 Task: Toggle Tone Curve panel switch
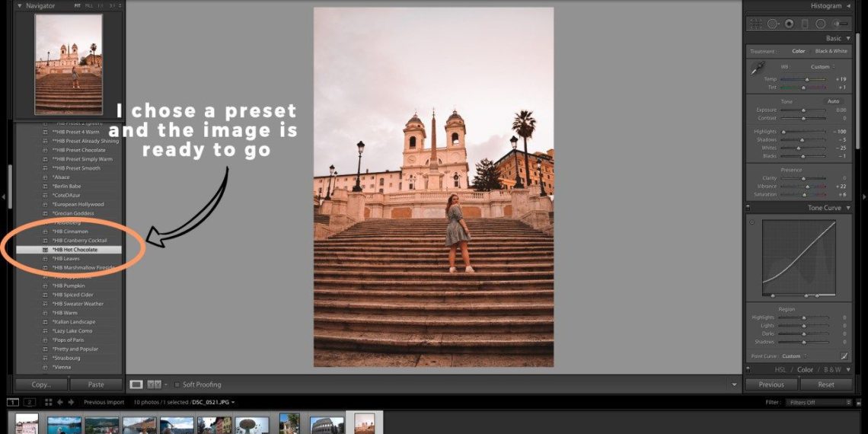click(748, 208)
